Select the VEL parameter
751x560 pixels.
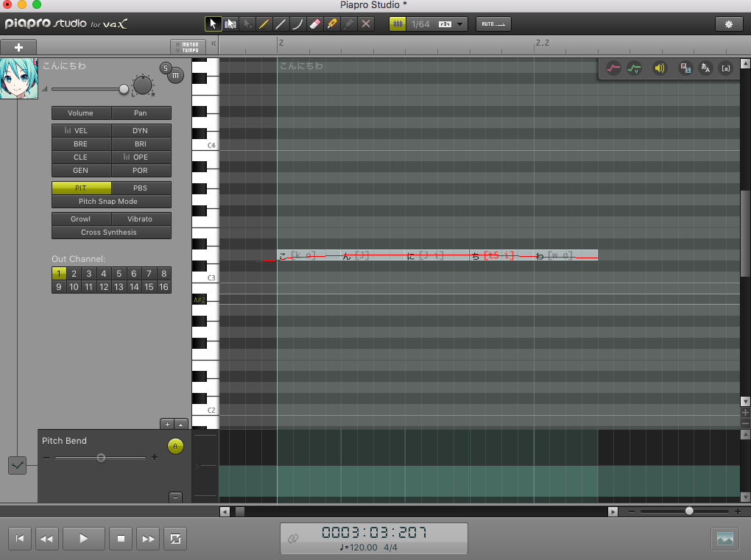(80, 131)
